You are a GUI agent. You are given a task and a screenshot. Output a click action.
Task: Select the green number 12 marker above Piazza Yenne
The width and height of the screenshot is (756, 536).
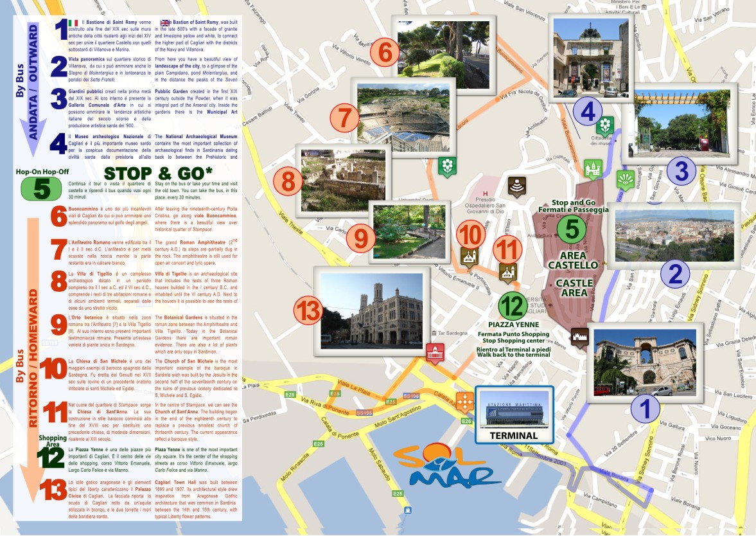513,306
